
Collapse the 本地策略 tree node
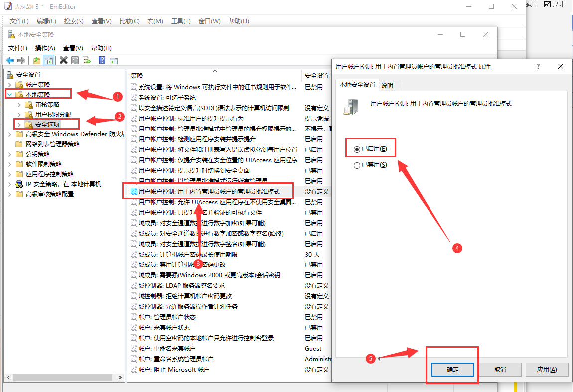pyautogui.click(x=10, y=95)
